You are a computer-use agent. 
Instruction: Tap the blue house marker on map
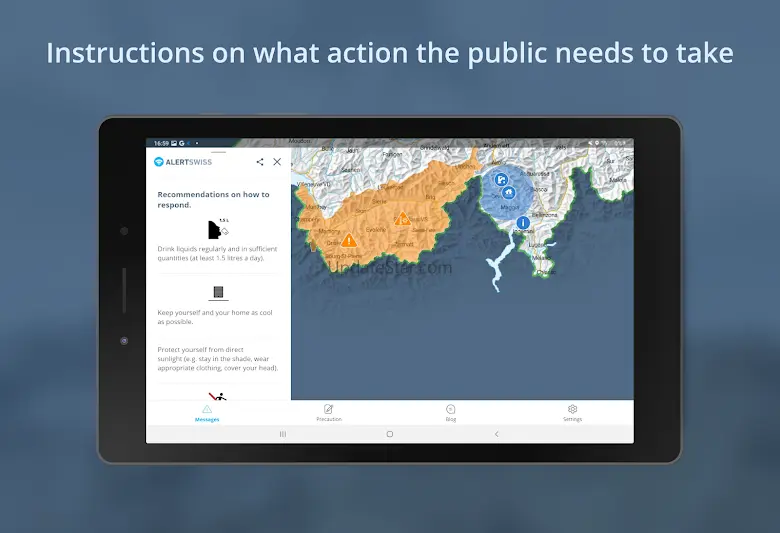[508, 192]
